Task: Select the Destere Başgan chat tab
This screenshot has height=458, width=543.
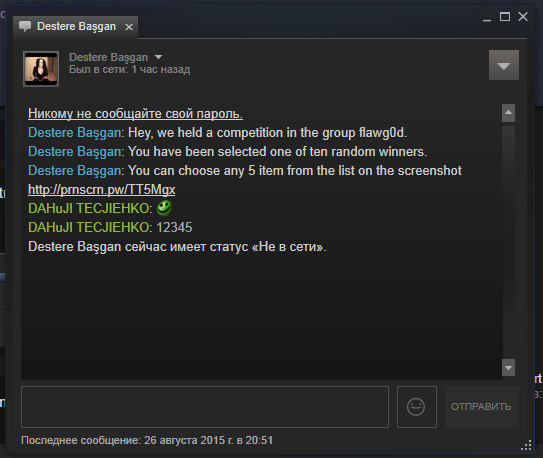Action: pyautogui.click(x=76, y=27)
